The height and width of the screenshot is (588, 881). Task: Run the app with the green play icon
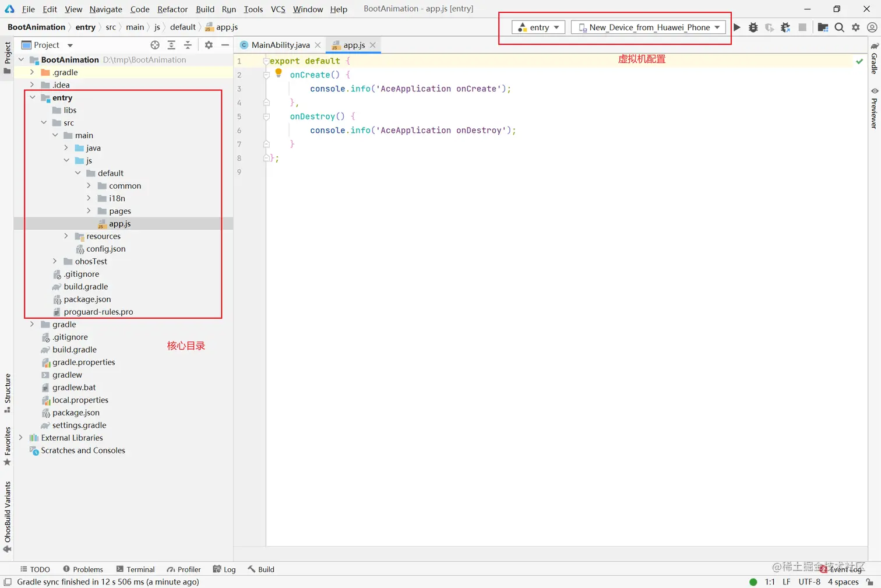[x=737, y=27]
